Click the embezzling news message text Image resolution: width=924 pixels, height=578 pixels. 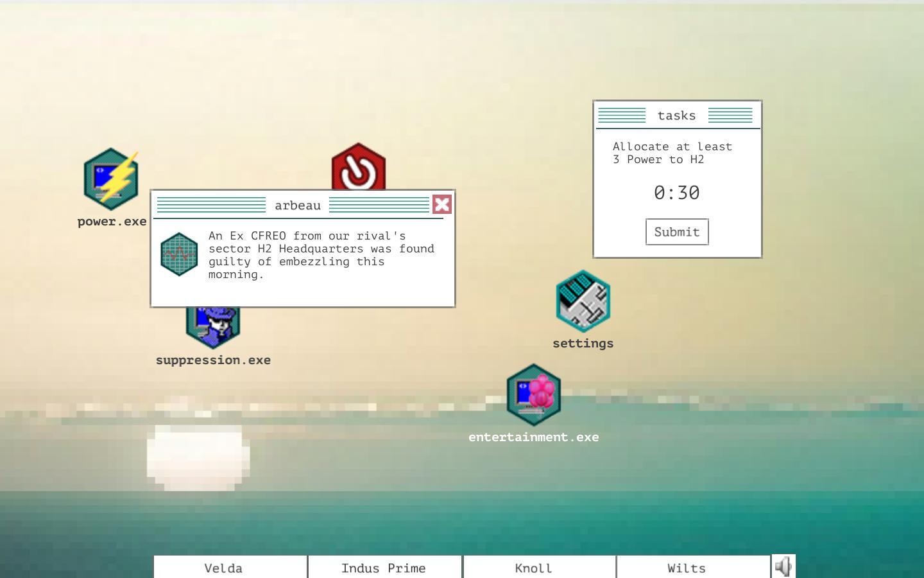click(x=321, y=255)
